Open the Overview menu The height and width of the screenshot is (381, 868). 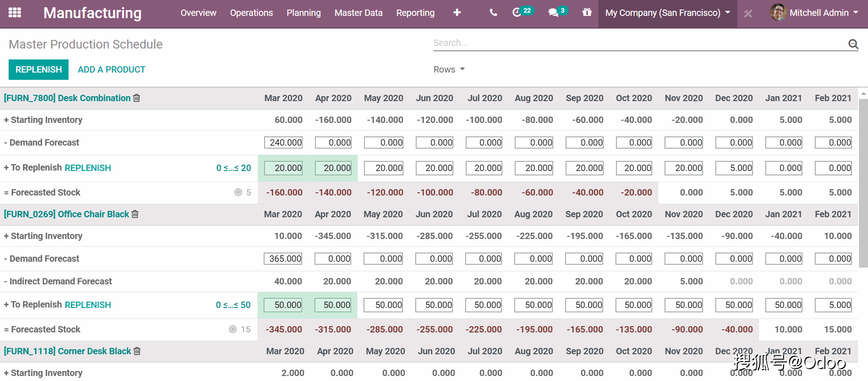click(x=198, y=13)
